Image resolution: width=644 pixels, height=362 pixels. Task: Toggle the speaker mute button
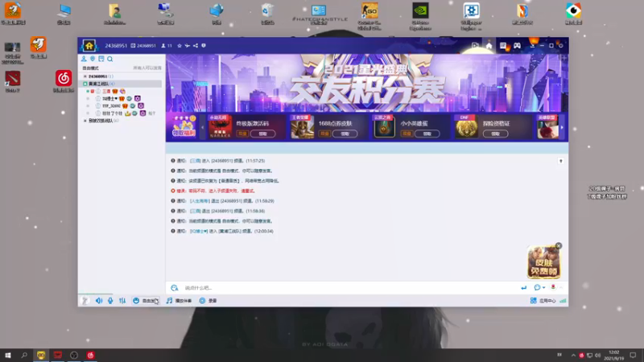pos(99,300)
